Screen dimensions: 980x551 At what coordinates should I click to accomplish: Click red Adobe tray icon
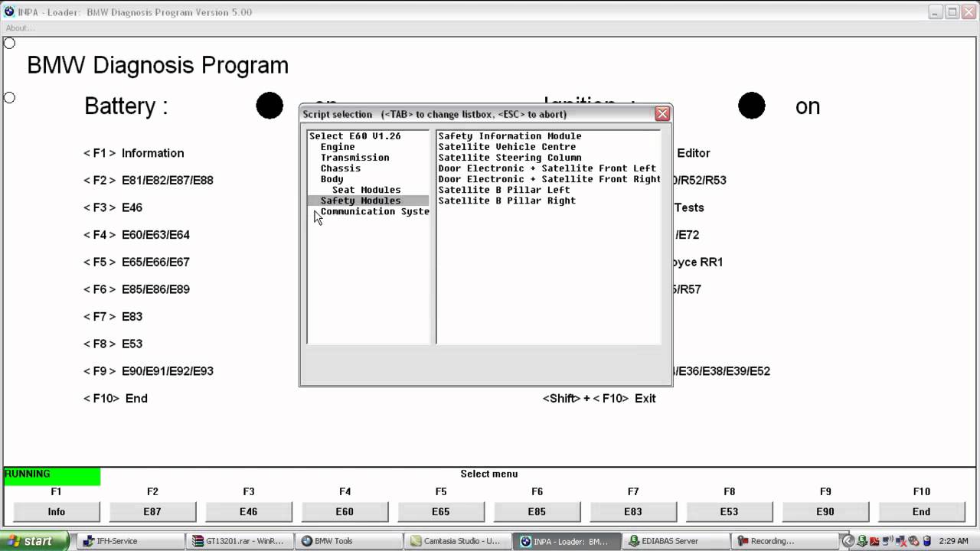coord(875,541)
